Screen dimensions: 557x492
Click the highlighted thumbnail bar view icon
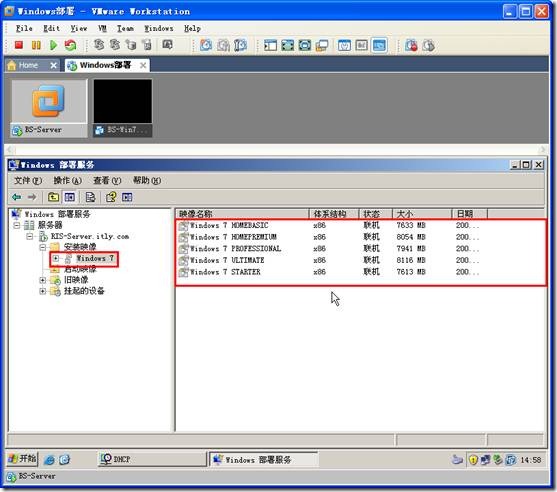point(379,45)
